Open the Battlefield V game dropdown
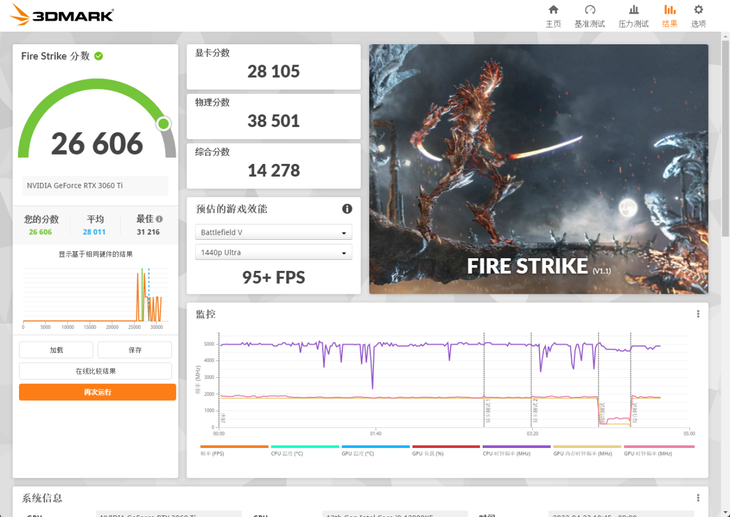730x517 pixels. click(x=273, y=232)
